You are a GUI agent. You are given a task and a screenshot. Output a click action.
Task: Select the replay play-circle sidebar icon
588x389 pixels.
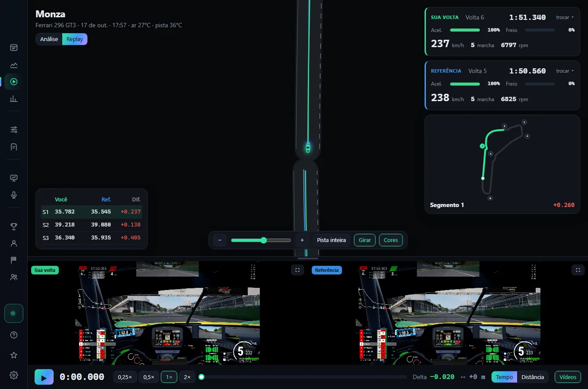(x=14, y=82)
